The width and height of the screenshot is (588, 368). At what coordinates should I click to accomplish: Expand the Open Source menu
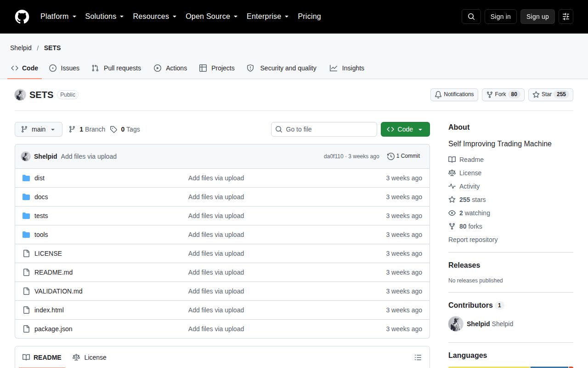click(x=212, y=17)
